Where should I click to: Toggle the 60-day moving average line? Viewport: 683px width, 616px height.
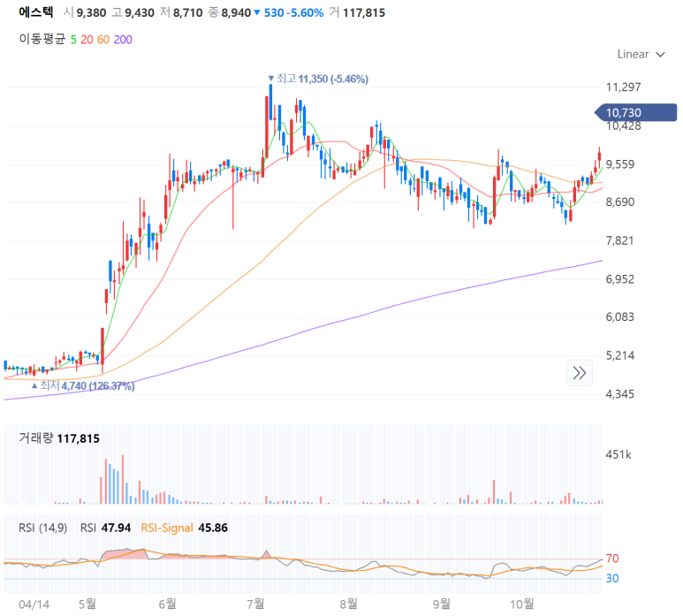[103, 39]
